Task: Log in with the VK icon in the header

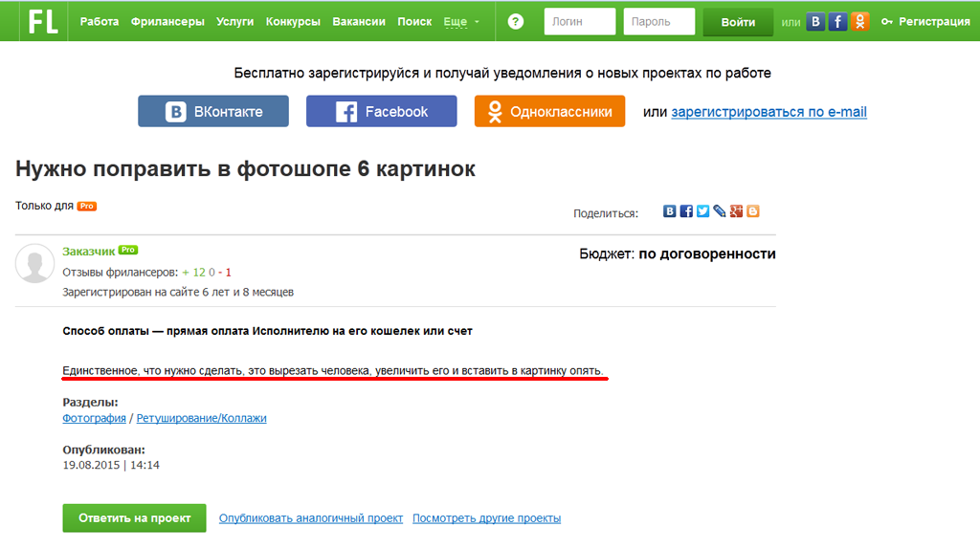Action: (815, 22)
